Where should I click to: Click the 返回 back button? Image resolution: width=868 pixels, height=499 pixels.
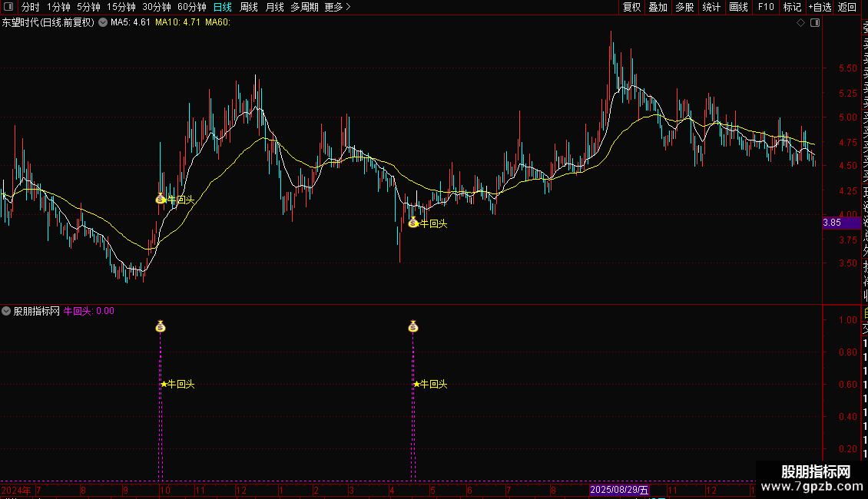pyautogui.click(x=847, y=7)
